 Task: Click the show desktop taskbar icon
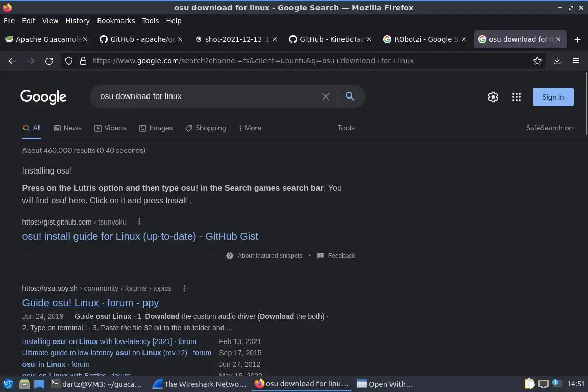[x=39, y=384]
